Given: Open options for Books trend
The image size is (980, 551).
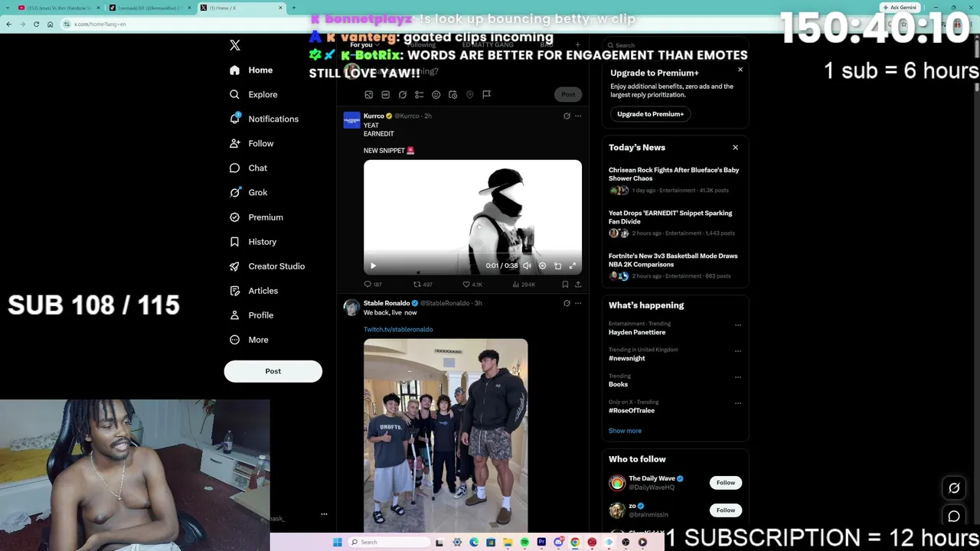Looking at the screenshot, I should click(x=738, y=377).
